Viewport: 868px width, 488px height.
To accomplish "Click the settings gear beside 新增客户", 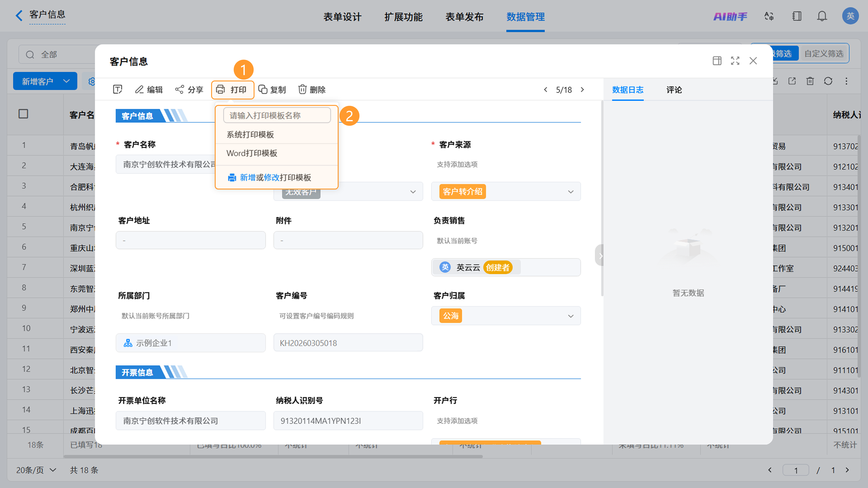I will coord(91,82).
